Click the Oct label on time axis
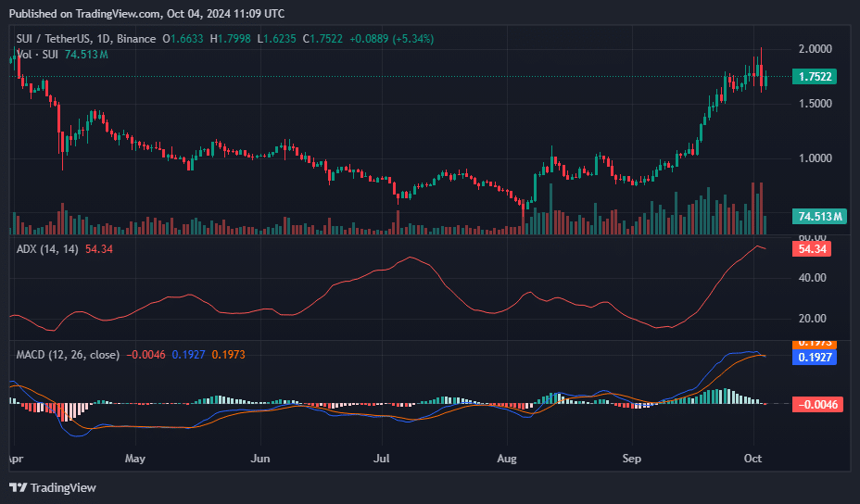This screenshot has height=504, width=860. (753, 459)
